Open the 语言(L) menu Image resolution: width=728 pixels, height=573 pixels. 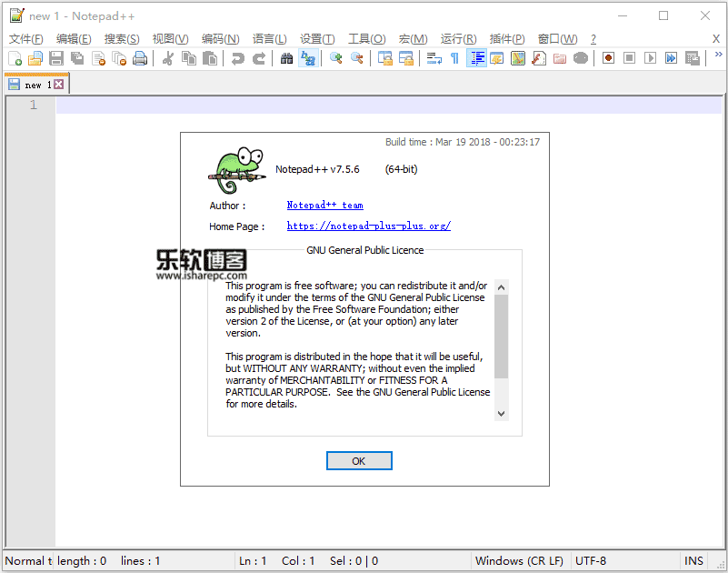pyautogui.click(x=269, y=39)
